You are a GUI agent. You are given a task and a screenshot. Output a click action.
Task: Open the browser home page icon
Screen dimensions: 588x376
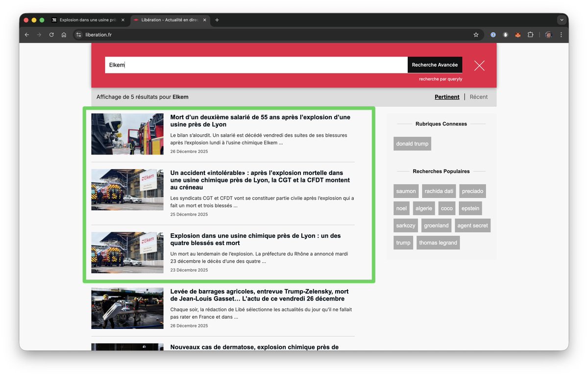click(64, 35)
